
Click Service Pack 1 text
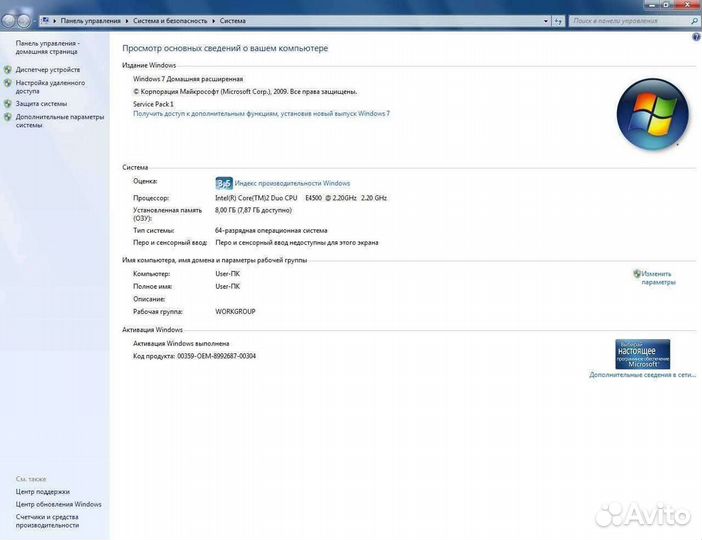click(153, 104)
